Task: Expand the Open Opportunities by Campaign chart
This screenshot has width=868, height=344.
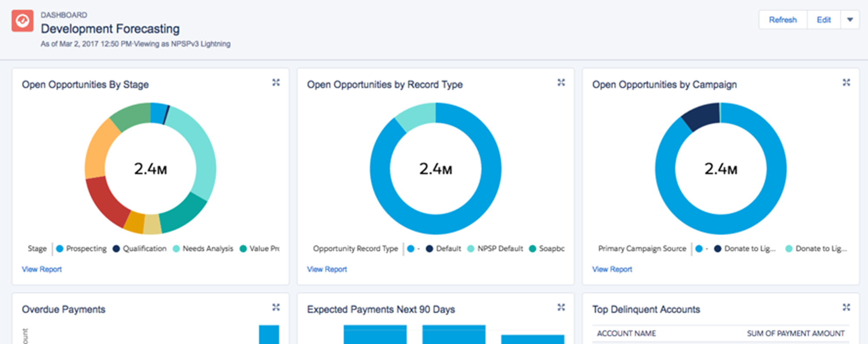Action: pyautogui.click(x=846, y=83)
